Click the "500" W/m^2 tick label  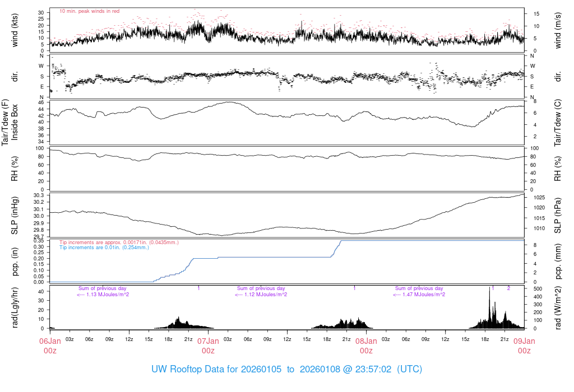point(538,289)
